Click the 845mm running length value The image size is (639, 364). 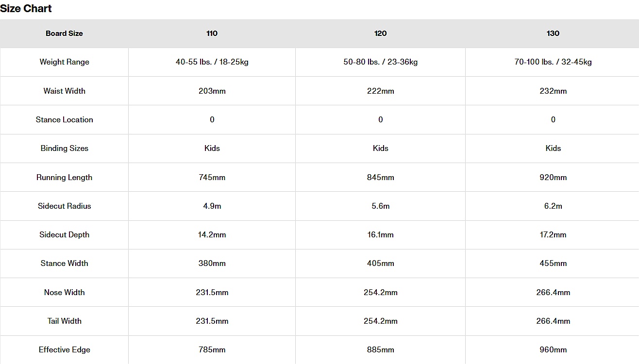[x=380, y=177]
